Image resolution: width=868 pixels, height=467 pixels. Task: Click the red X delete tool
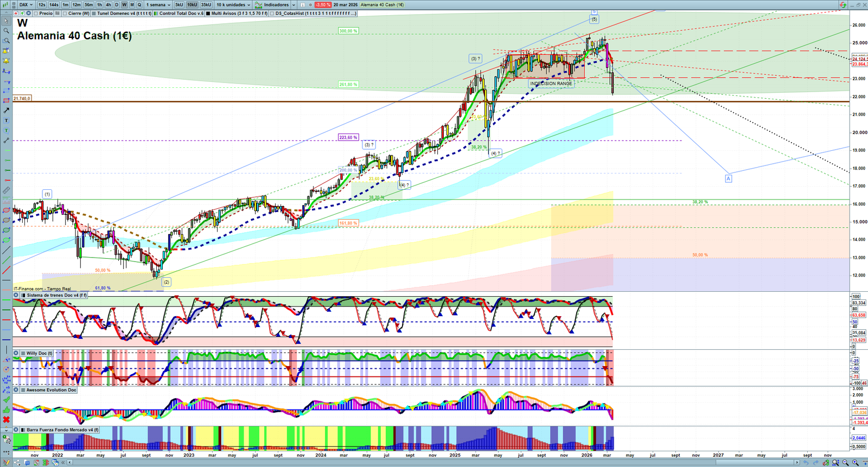6,420
